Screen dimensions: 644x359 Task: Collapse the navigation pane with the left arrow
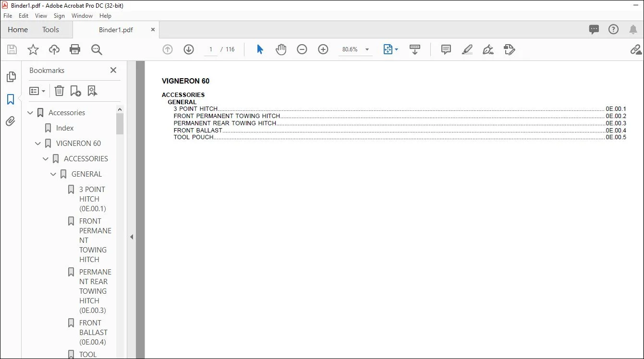point(132,237)
